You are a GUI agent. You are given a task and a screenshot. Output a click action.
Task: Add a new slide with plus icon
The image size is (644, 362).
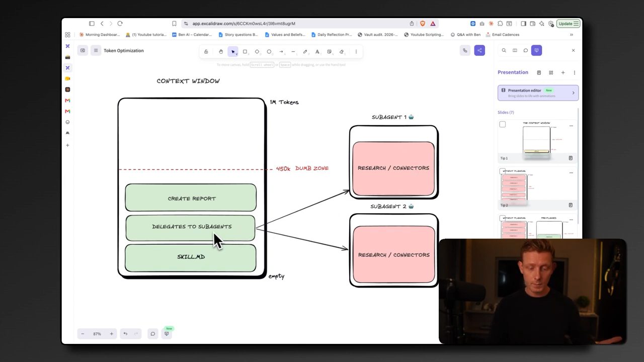click(x=563, y=72)
